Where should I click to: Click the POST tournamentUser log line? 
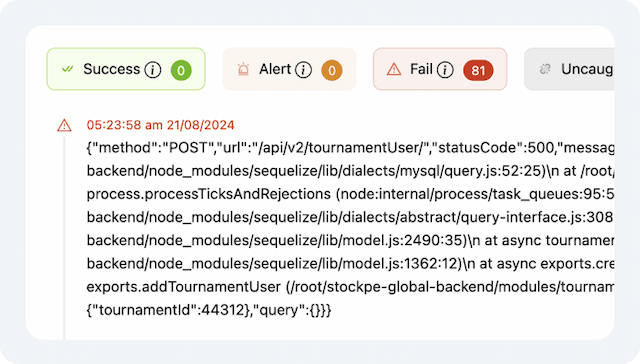pyautogui.click(x=350, y=148)
